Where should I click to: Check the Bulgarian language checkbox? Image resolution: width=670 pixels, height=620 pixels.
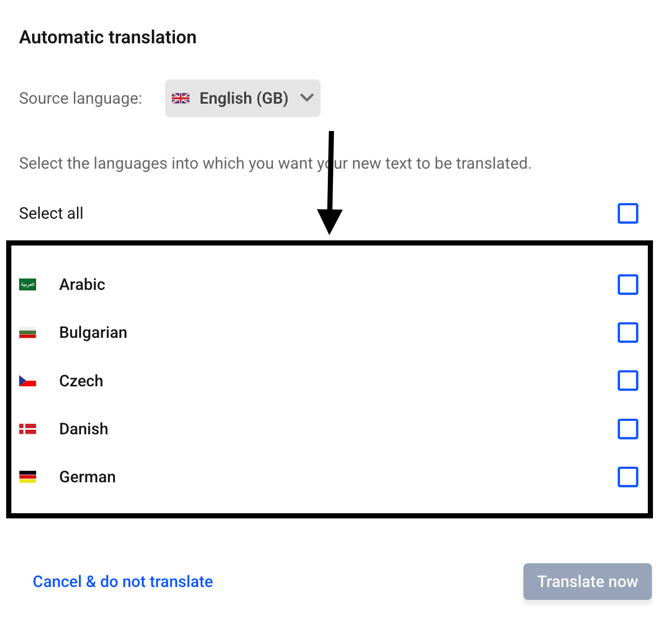[x=627, y=333]
